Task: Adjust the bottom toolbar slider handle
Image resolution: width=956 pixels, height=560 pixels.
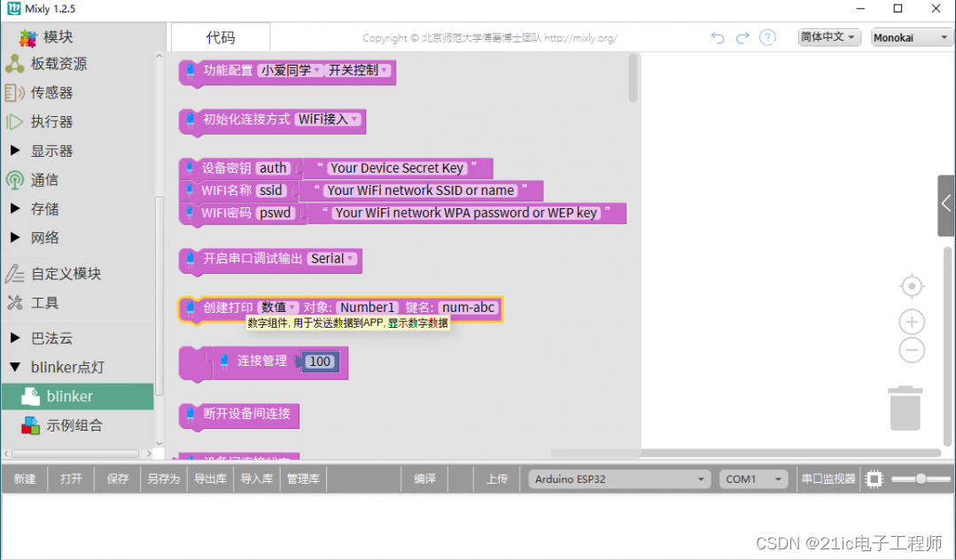Action: (x=921, y=478)
